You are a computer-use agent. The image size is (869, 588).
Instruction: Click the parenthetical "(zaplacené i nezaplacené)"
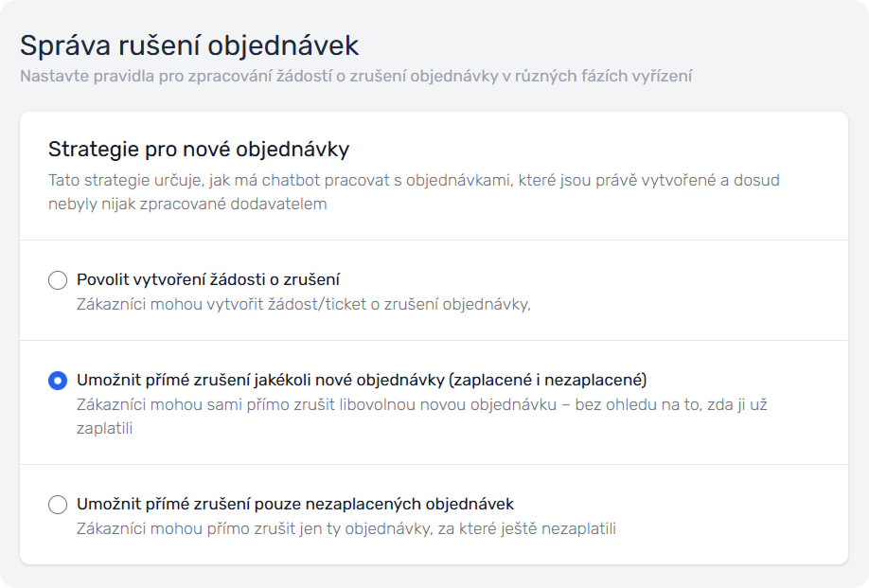click(548, 380)
